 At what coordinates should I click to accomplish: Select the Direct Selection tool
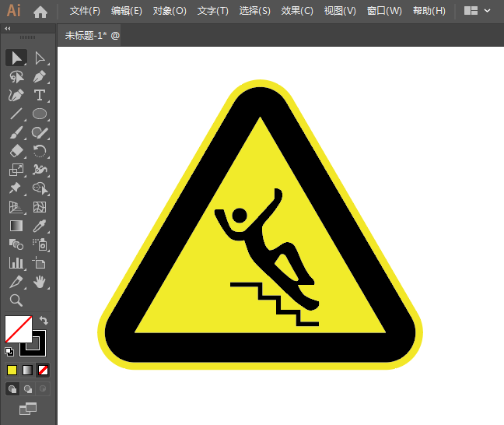pos(40,58)
